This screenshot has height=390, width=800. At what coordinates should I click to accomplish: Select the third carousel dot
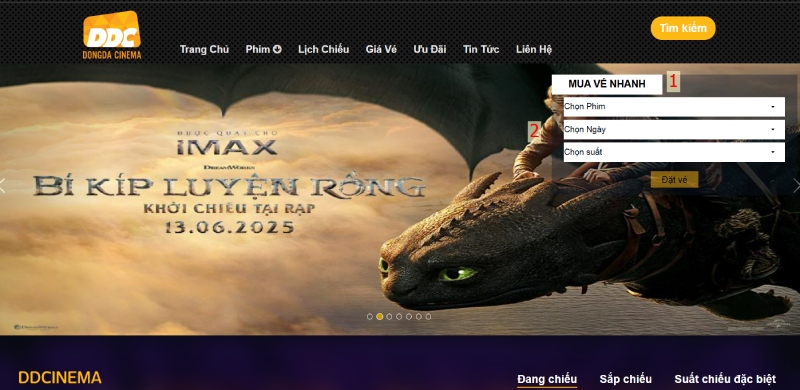tap(389, 316)
